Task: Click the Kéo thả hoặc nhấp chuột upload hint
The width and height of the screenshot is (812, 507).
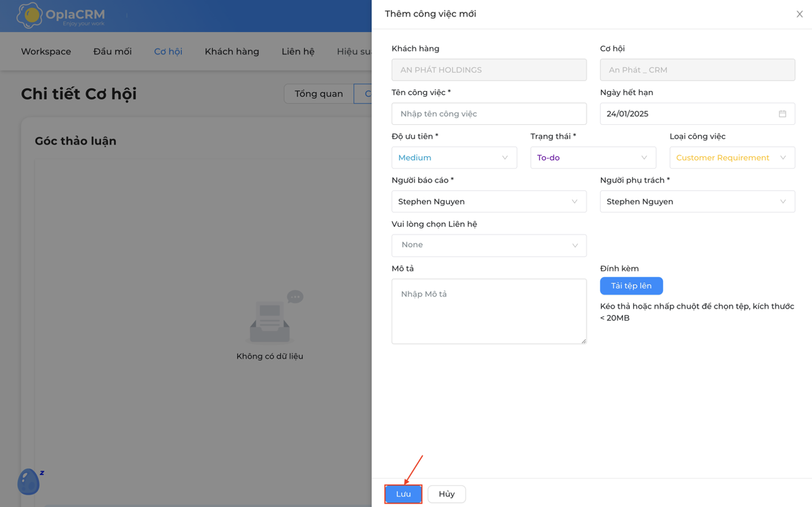Action: pos(697,312)
